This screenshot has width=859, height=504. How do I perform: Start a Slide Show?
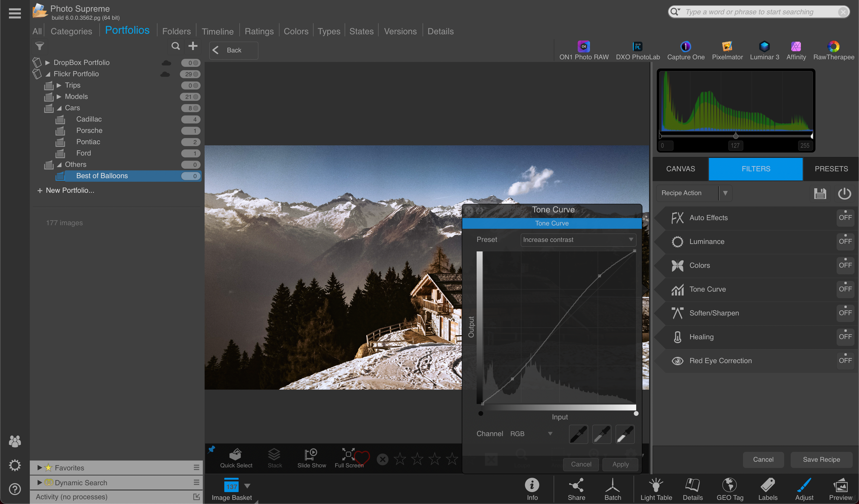point(311,458)
